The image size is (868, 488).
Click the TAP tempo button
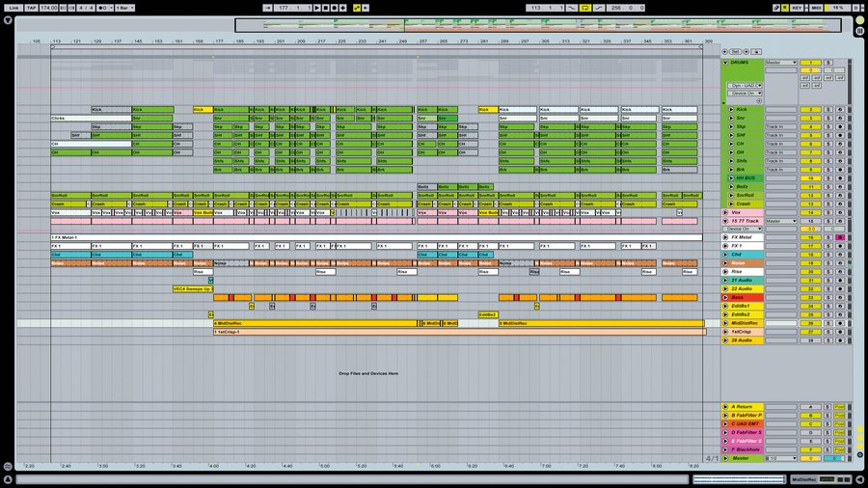[31, 7]
